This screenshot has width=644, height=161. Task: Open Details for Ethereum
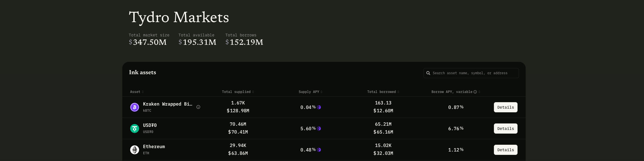tap(506, 150)
